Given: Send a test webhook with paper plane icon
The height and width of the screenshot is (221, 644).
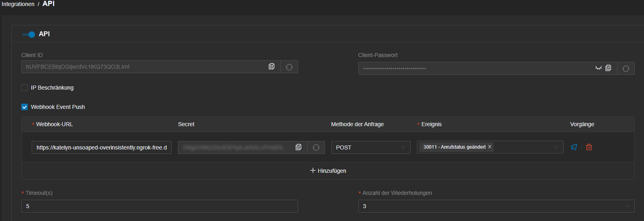Looking at the screenshot, I should (x=574, y=147).
